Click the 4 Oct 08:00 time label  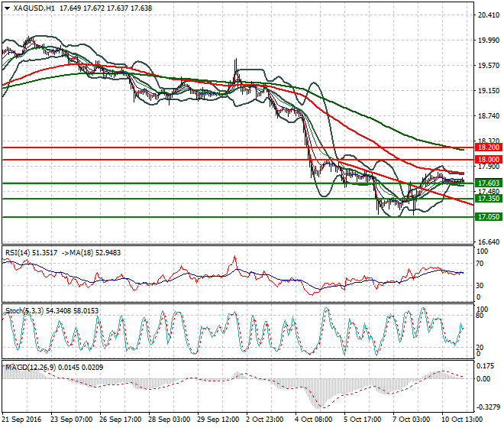[314, 420]
